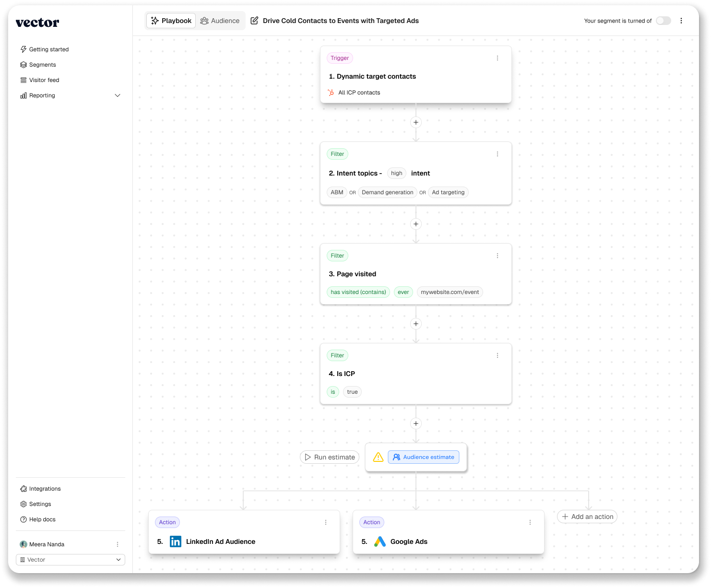
Task: Click 'All ICP contacts' text
Action: [x=359, y=93]
